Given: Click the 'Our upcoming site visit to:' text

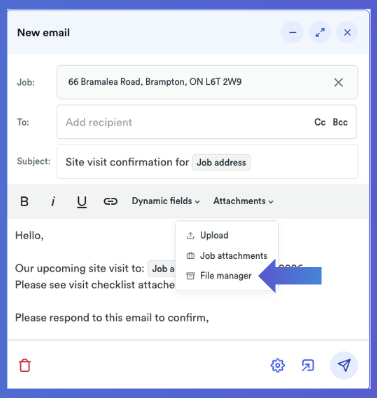Looking at the screenshot, I should pyautogui.click(x=80, y=268).
